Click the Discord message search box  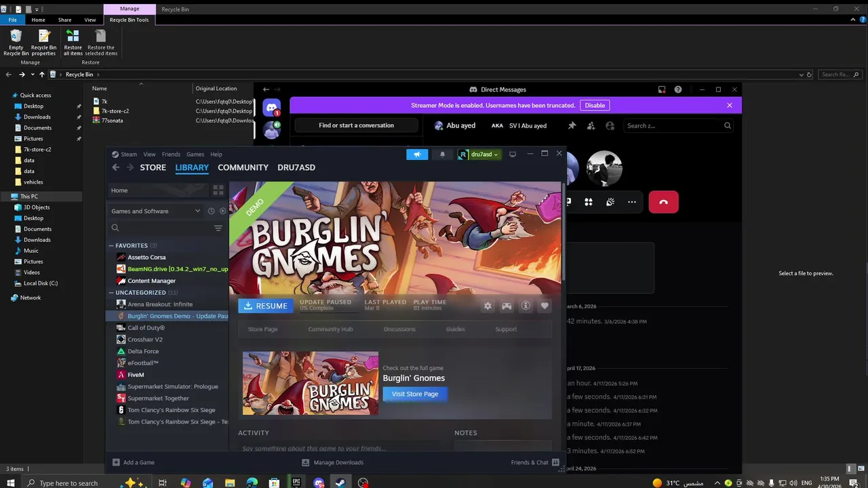678,125
